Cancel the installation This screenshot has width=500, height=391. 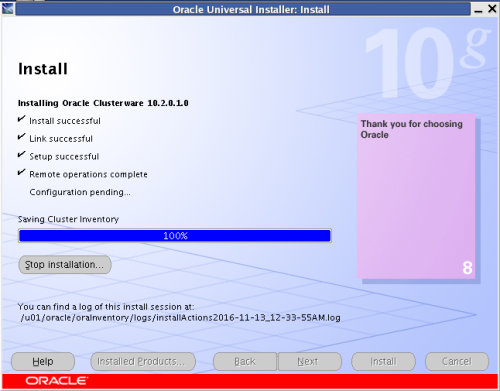(457, 361)
